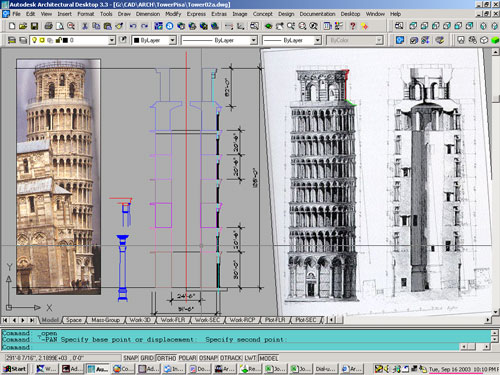Cut selection with scissors icon
This screenshot has width=500, height=375.
85,26
